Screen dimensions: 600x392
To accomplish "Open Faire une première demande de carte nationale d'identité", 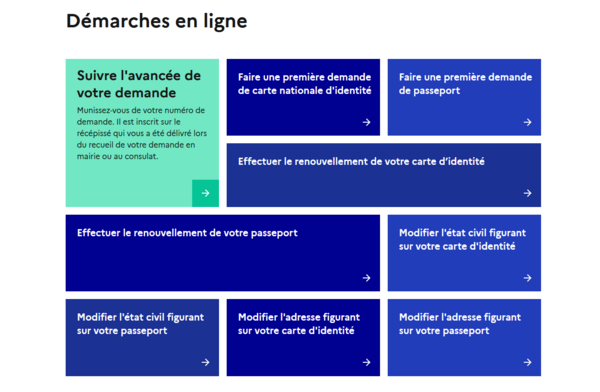I will pyautogui.click(x=305, y=84).
